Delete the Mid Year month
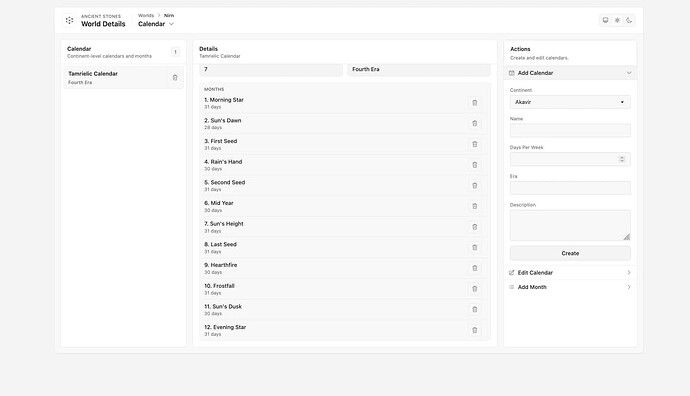Viewport: 690px width, 396px height. coord(474,206)
